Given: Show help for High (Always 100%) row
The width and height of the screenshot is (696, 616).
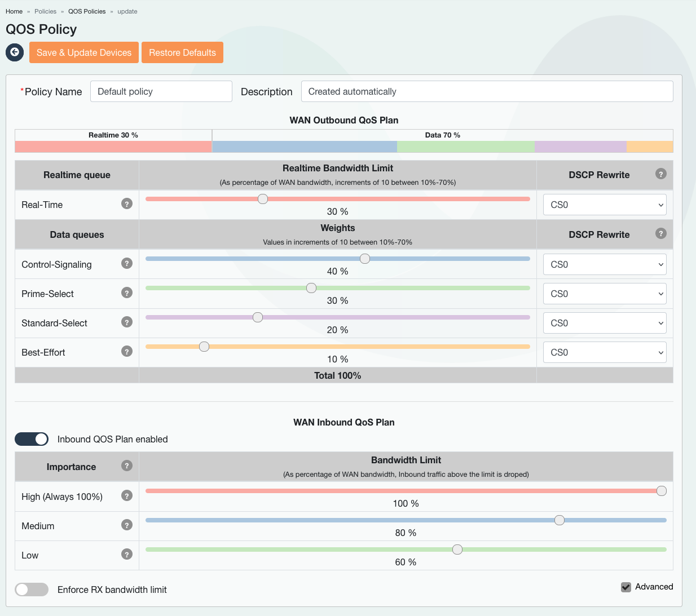Looking at the screenshot, I should click(x=127, y=495).
